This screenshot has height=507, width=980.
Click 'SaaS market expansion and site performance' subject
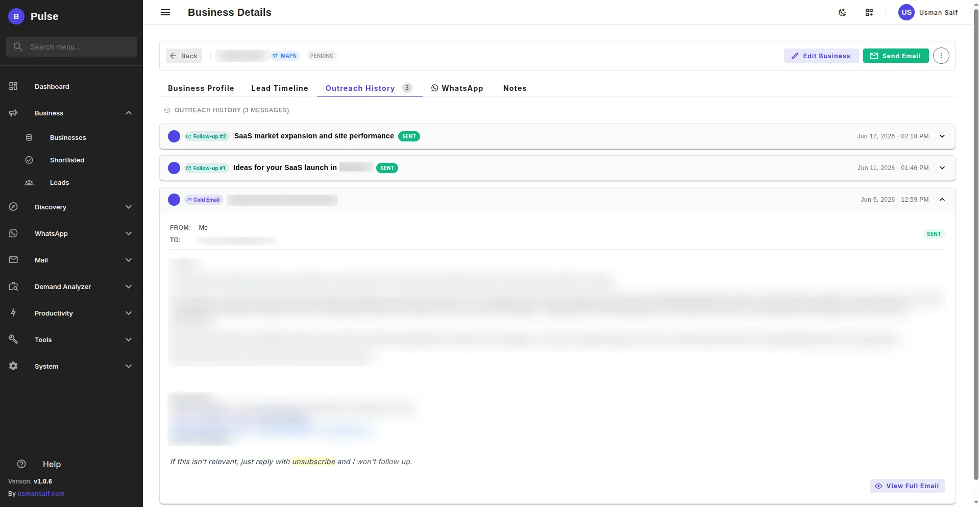(314, 136)
